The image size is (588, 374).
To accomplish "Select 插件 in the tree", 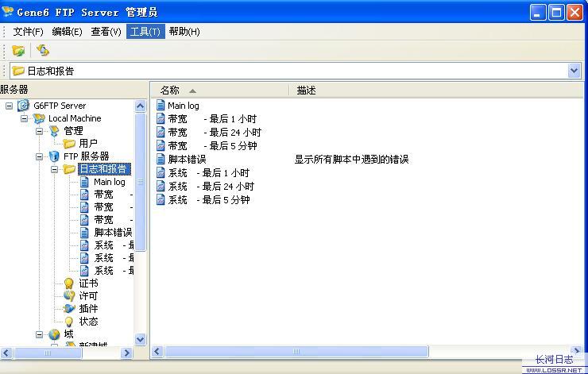I will [88, 309].
